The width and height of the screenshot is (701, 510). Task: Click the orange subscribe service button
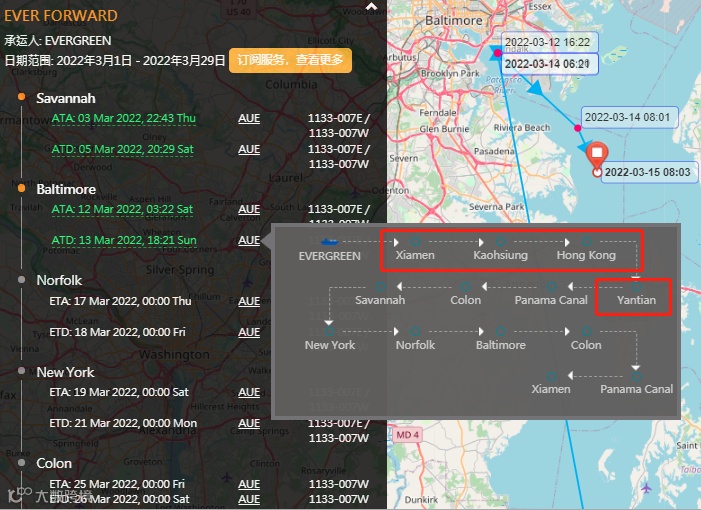coord(290,60)
